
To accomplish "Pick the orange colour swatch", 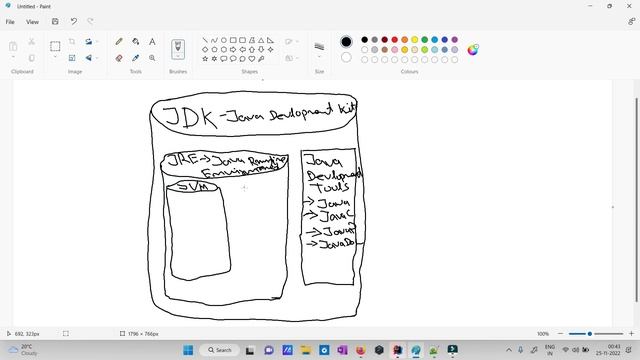I will click(404, 40).
